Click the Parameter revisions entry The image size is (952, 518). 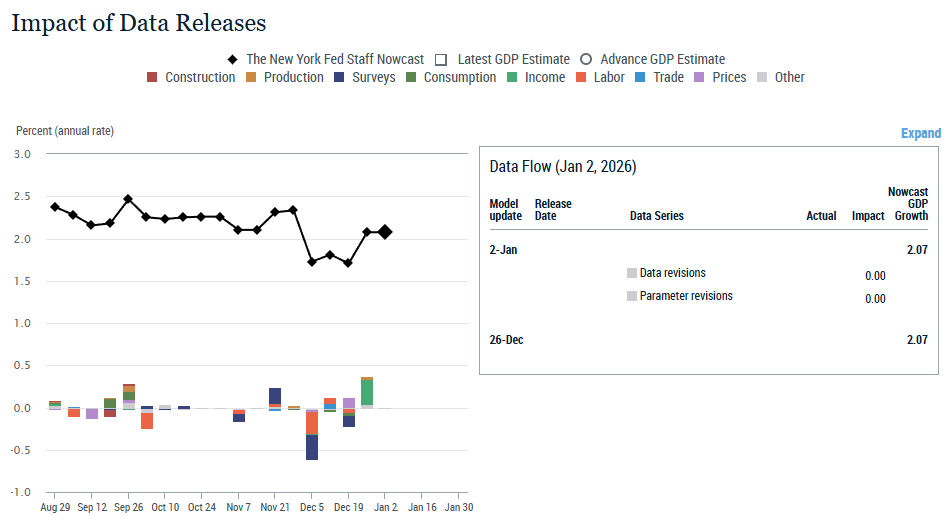685,296
